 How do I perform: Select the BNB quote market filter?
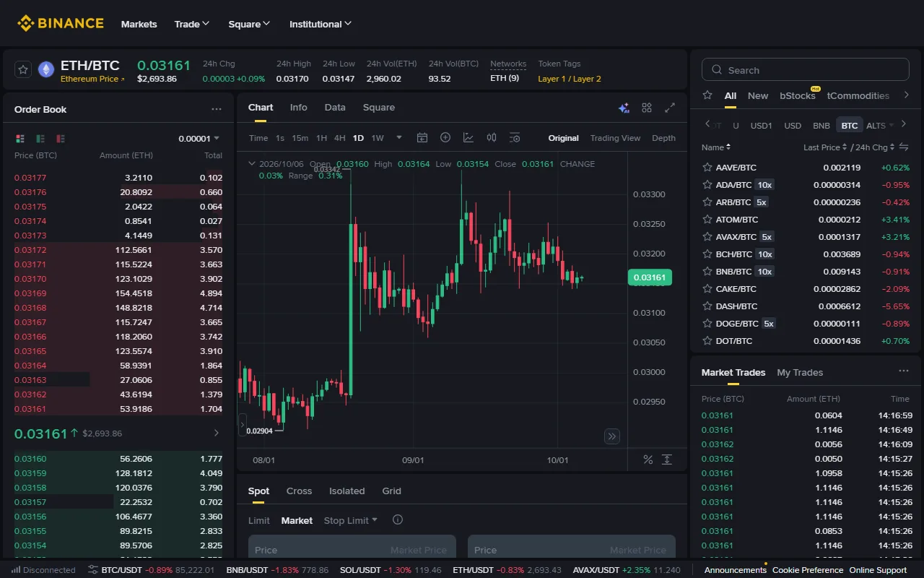click(x=821, y=125)
